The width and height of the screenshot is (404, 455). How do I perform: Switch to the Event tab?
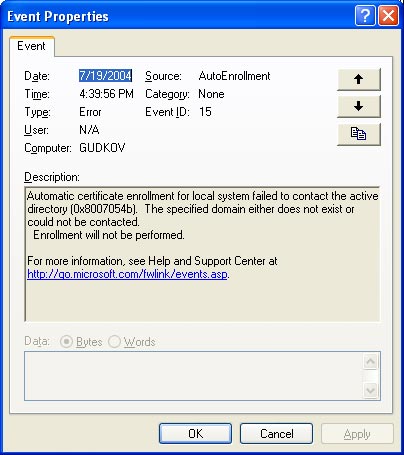point(31,46)
